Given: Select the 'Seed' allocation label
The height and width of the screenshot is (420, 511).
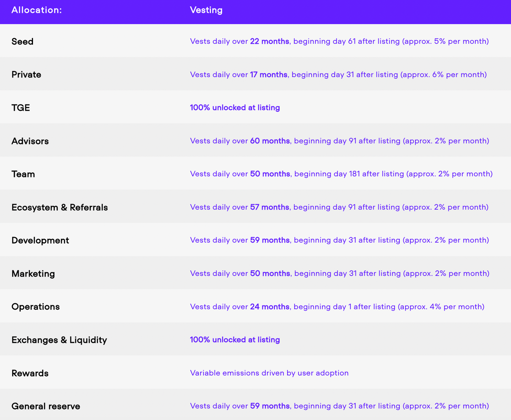Looking at the screenshot, I should click(x=22, y=41).
